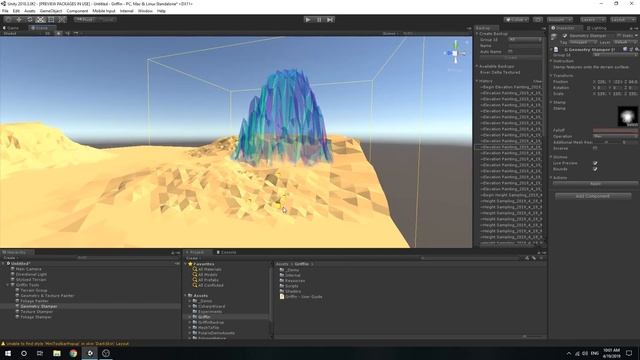Open the Tag dropdown in Inspector
The image size is (640, 360).
[x=582, y=42]
